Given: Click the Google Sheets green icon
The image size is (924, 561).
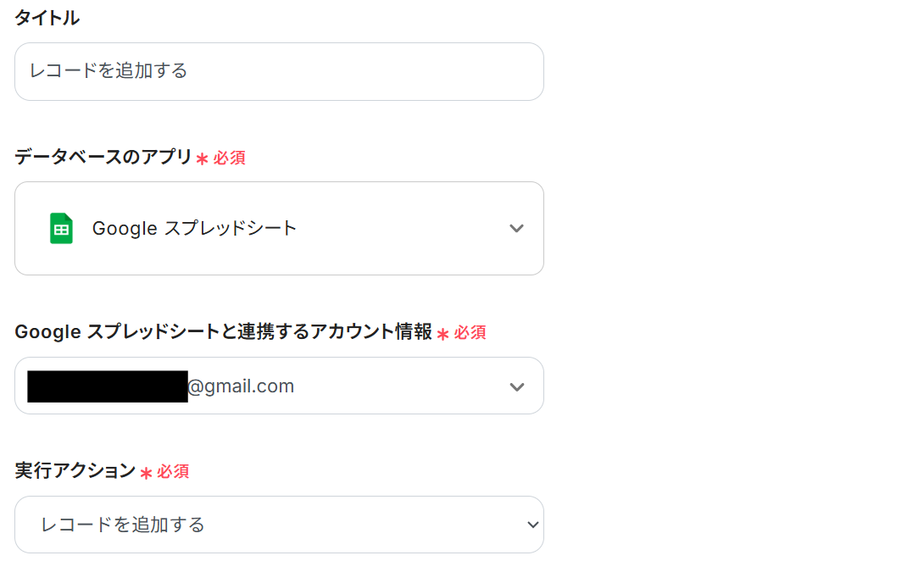Looking at the screenshot, I should click(x=61, y=229).
